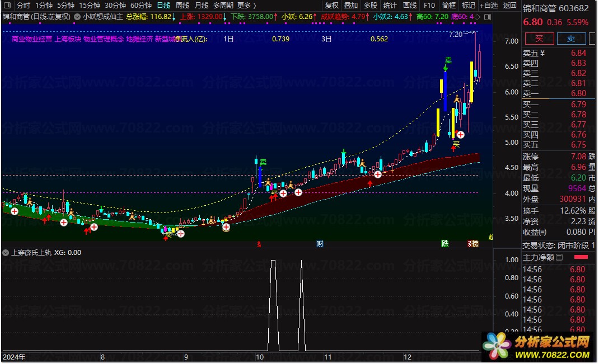Open the 多周期 multi-period view
Screen dimensions: 599x364
[x=223, y=6]
